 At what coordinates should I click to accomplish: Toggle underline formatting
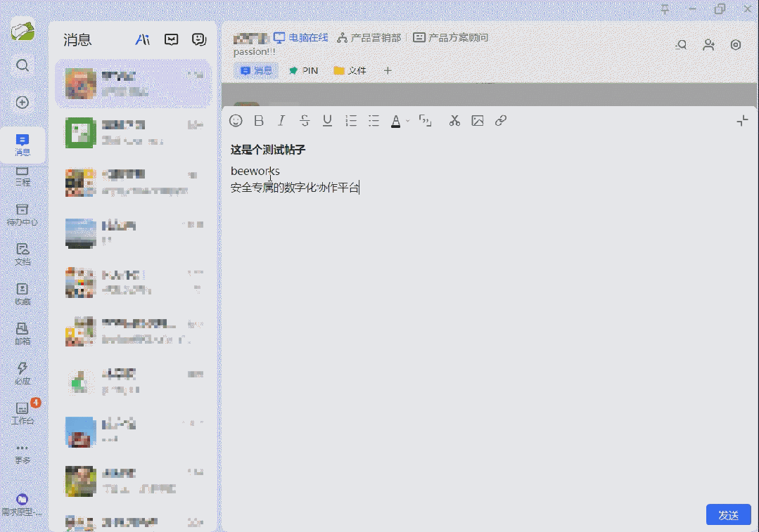pyautogui.click(x=326, y=120)
